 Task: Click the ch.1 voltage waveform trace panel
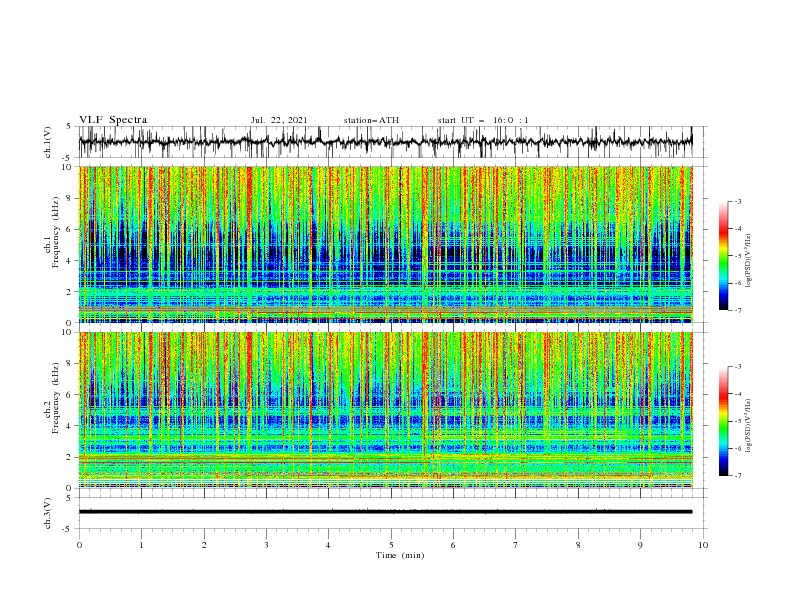(x=393, y=142)
